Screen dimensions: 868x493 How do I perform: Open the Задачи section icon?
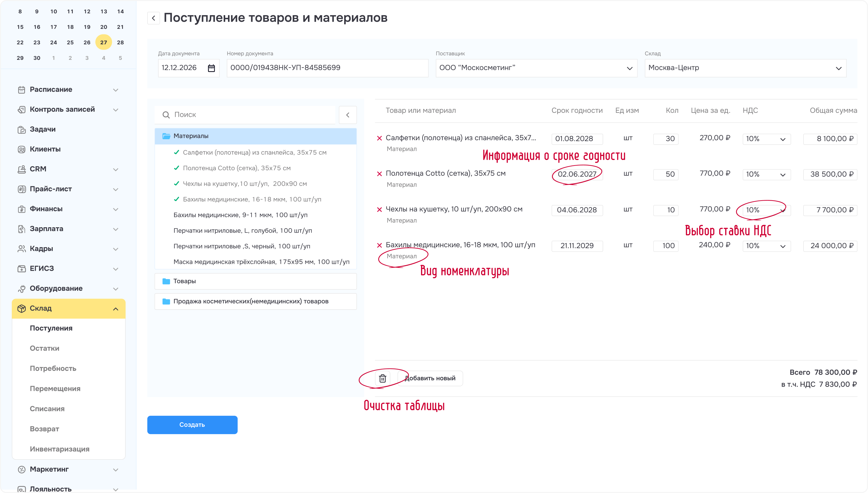[21, 130]
